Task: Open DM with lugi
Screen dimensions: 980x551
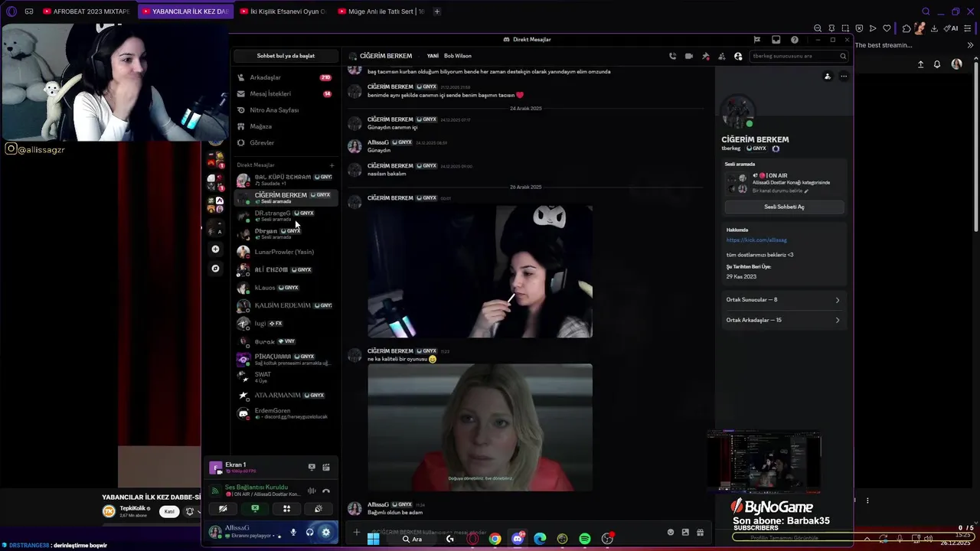Action: point(285,324)
